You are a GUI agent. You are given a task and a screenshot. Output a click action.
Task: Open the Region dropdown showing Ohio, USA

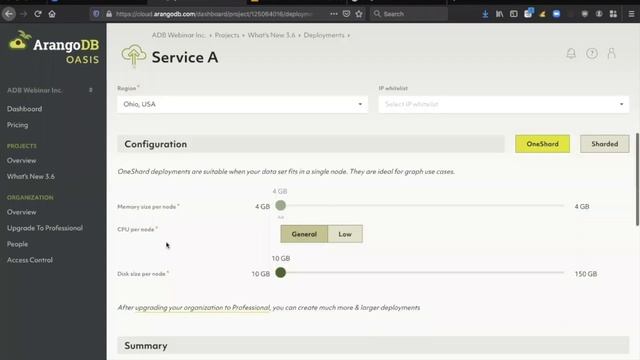[x=242, y=104]
